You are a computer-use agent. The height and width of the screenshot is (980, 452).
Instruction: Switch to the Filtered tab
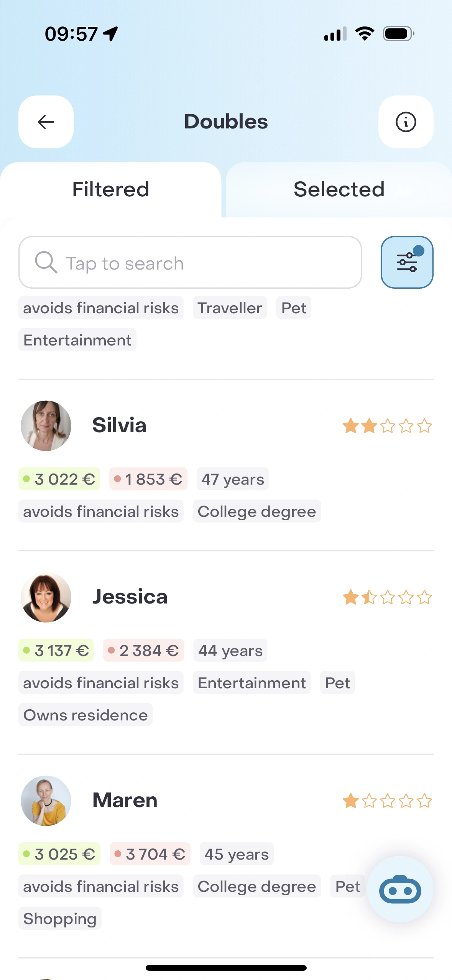click(x=111, y=189)
